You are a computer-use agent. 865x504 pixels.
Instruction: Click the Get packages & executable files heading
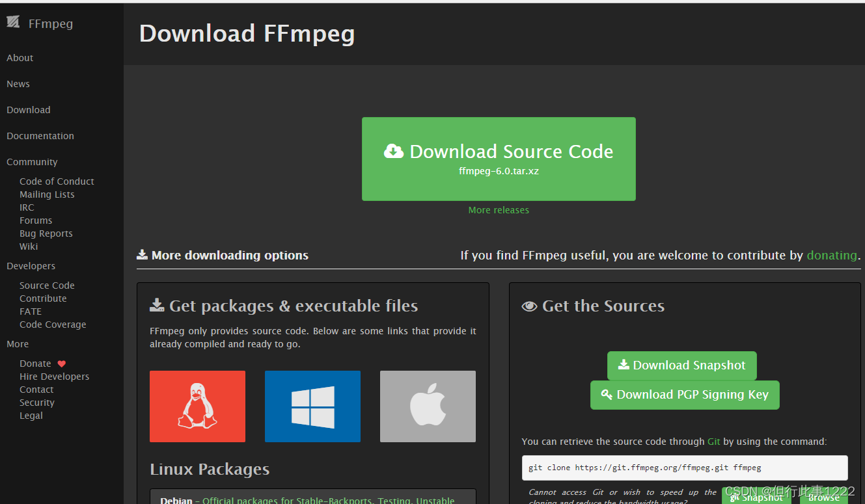coord(284,306)
